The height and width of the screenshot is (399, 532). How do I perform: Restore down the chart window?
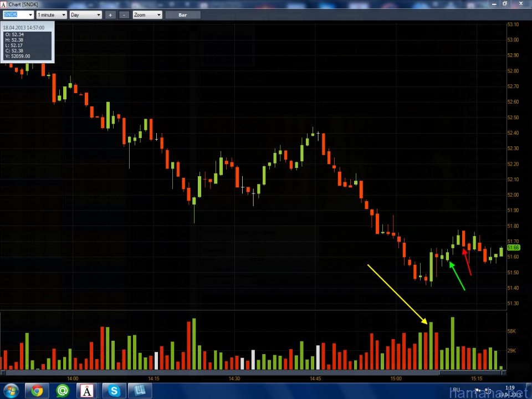coord(505,4)
